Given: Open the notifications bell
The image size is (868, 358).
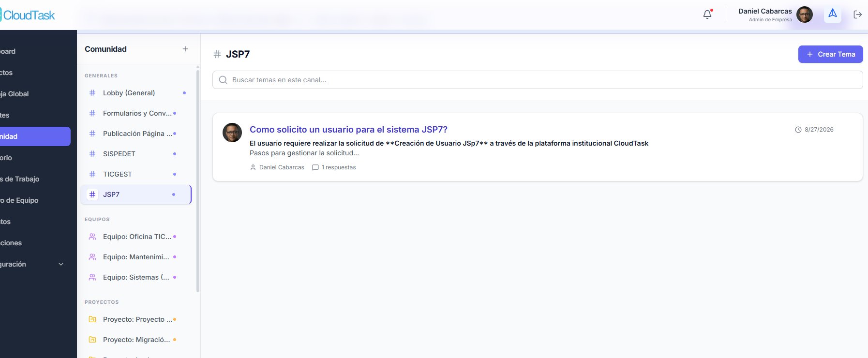Looking at the screenshot, I should coord(707,14).
